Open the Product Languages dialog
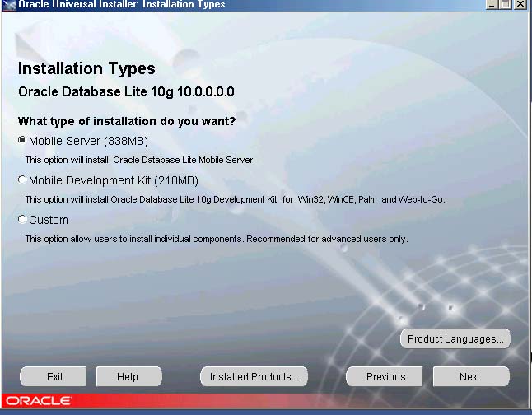 [455, 339]
